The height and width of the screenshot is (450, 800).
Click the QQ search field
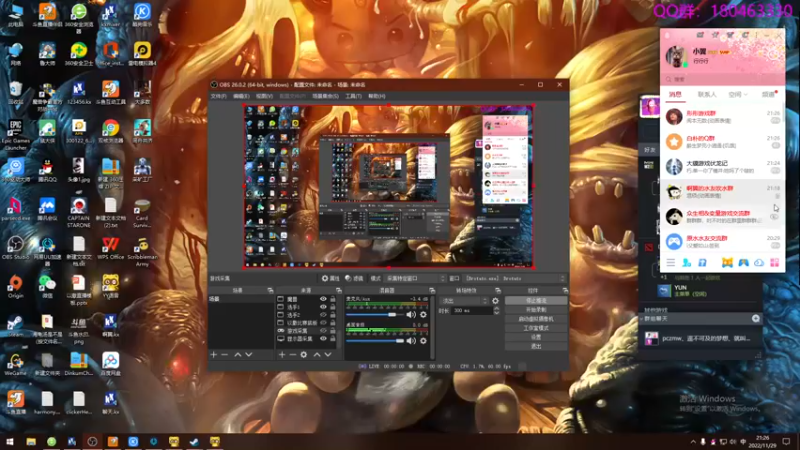[x=722, y=79]
